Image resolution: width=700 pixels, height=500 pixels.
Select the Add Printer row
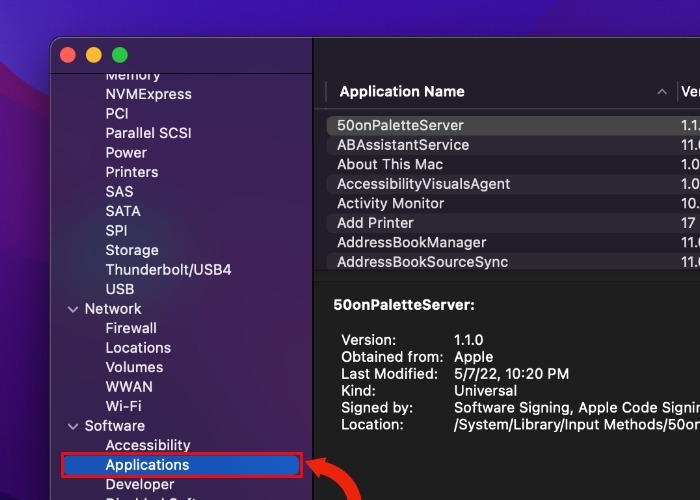pyautogui.click(x=513, y=223)
